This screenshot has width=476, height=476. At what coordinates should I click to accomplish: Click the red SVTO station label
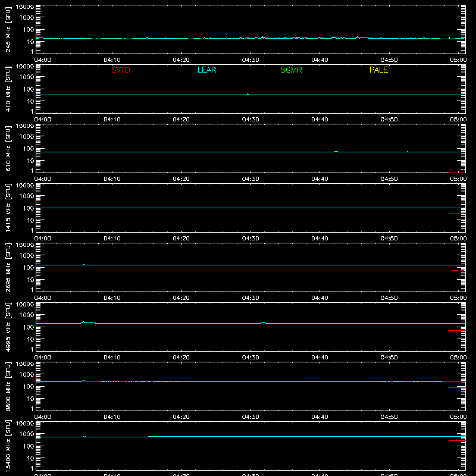[121, 70]
